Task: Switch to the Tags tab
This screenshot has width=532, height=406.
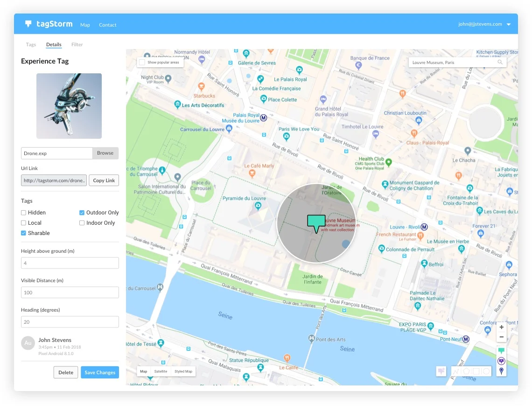Action: pos(31,44)
